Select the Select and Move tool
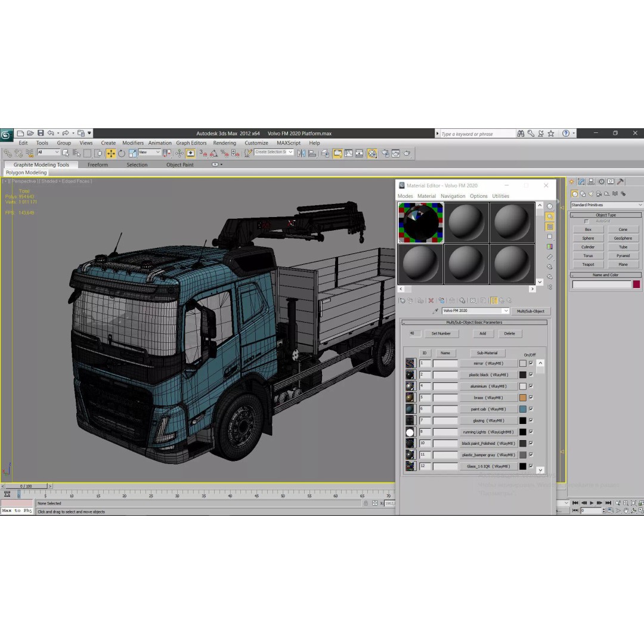644x644 pixels. pyautogui.click(x=110, y=153)
